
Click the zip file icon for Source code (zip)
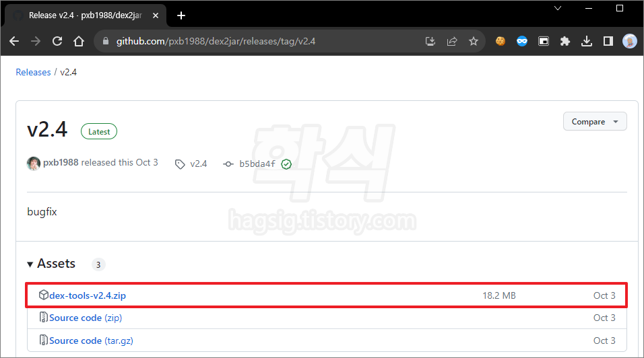44,318
